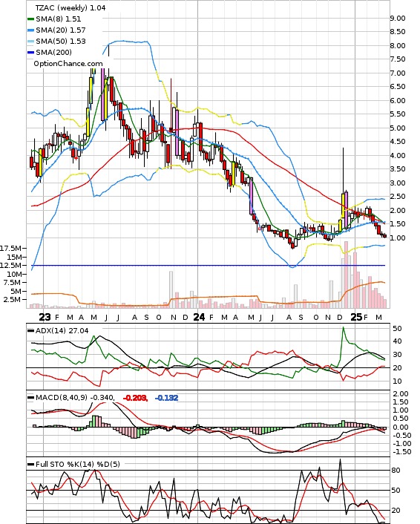
Task: Click the blue -0.132 MACD histogram value
Action: coord(167,398)
